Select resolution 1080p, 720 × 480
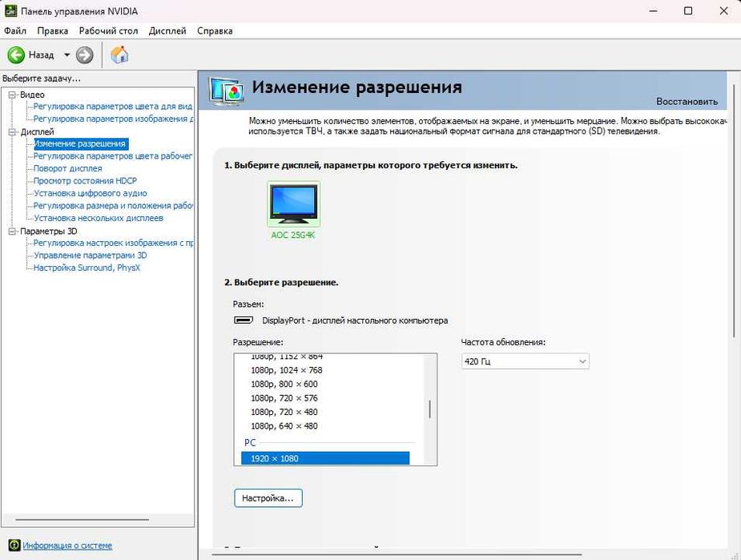This screenshot has height=560, width=741. (284, 412)
